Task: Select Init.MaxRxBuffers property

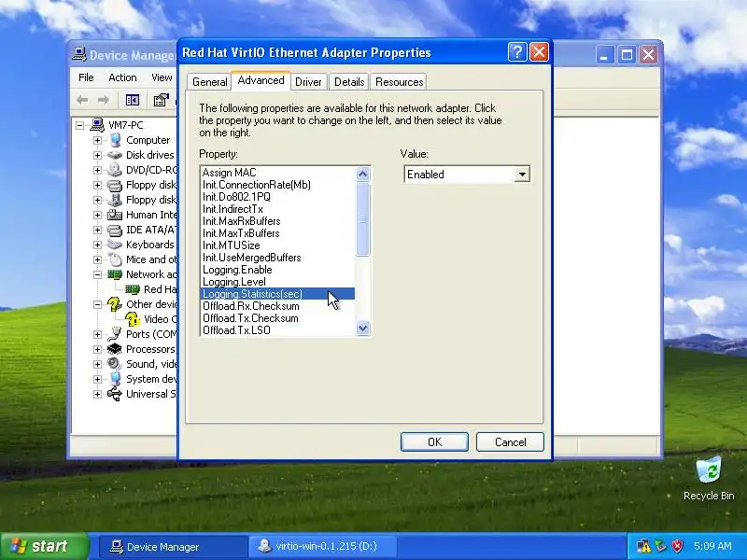Action: pos(277,221)
